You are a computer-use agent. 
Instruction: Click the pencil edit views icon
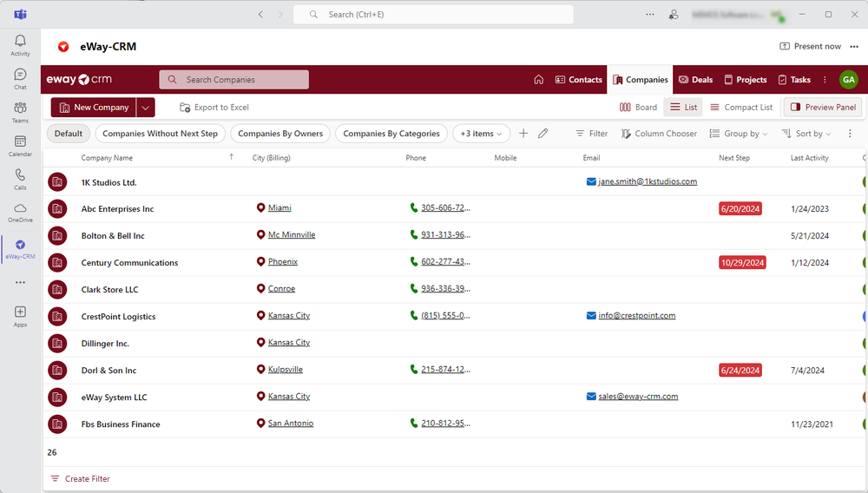(543, 134)
